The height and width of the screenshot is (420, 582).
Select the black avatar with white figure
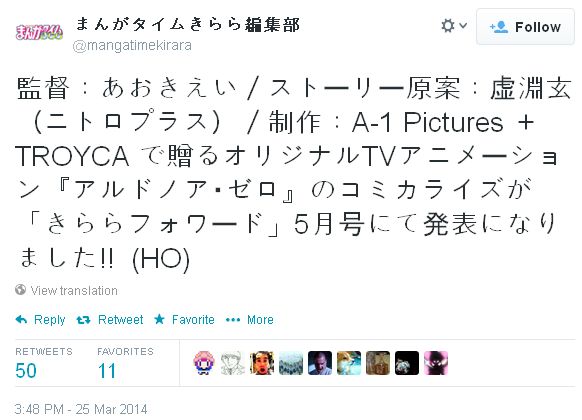tap(407, 363)
